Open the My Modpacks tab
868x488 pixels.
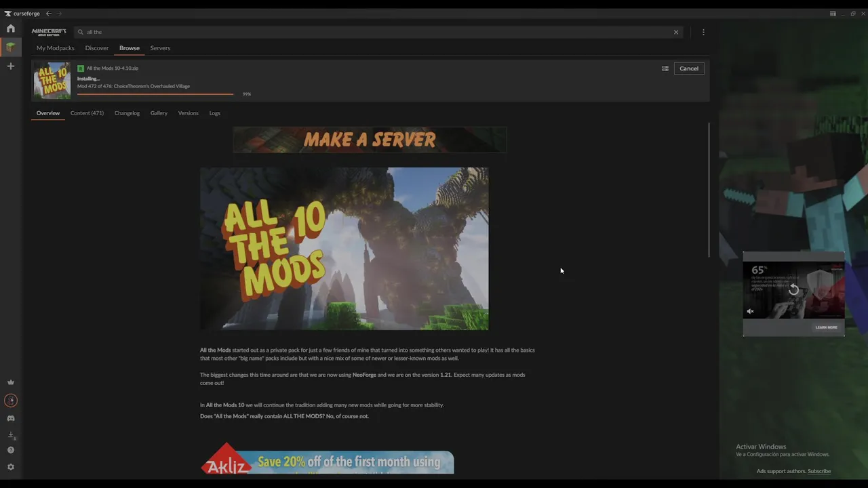click(x=56, y=48)
